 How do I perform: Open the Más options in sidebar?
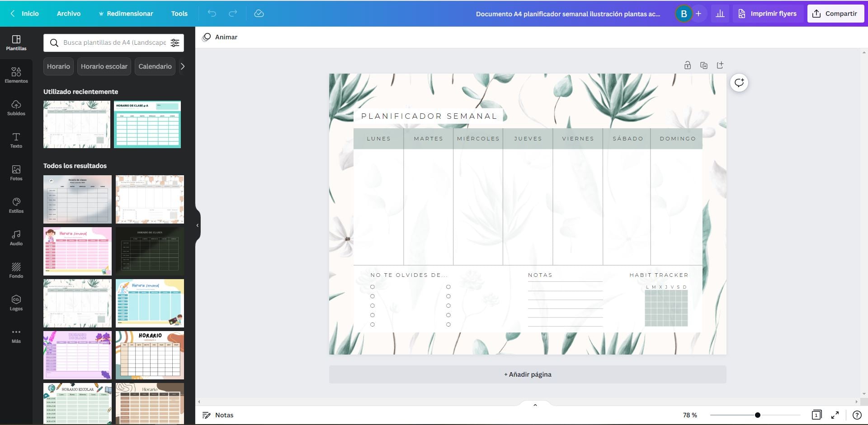click(16, 335)
